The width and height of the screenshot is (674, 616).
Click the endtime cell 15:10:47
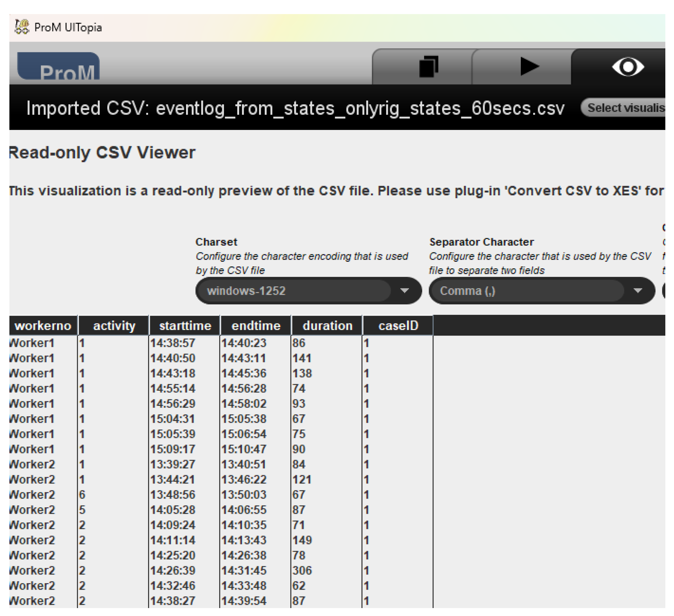tap(243, 449)
